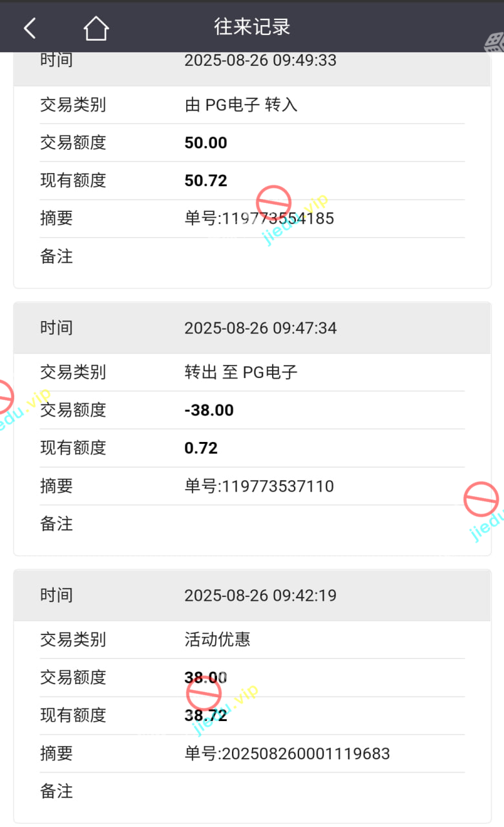The image size is (504, 827).
Task: Select the 50.00 transaction amount
Action: [x=206, y=143]
